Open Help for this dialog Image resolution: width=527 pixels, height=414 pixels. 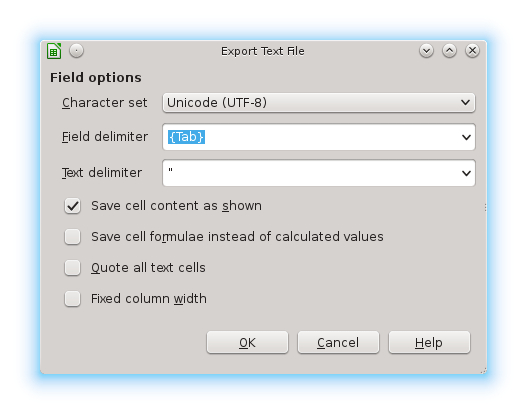pos(429,342)
